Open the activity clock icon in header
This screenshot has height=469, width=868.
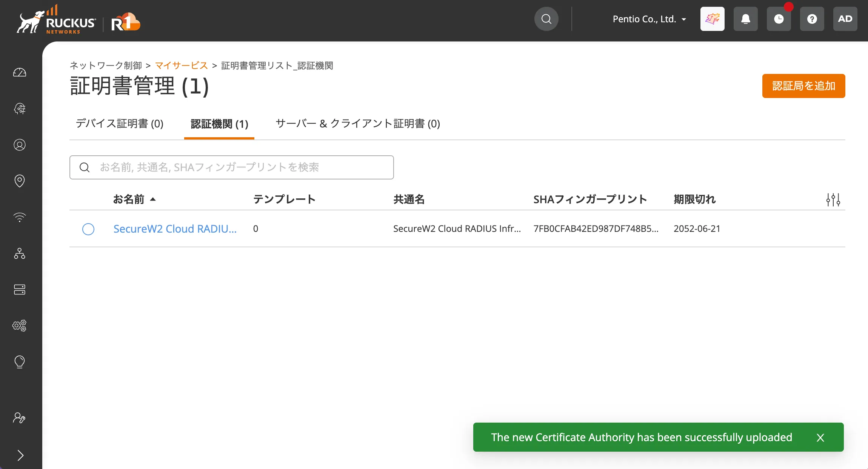point(779,19)
